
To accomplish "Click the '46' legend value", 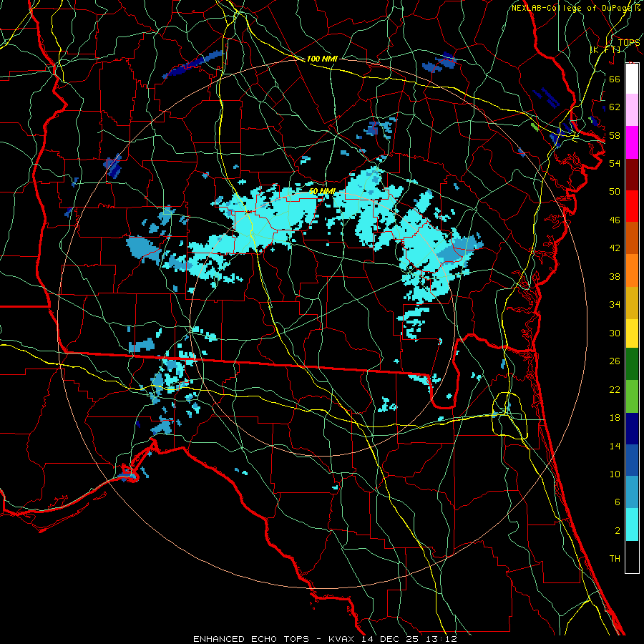I will 615,220.
